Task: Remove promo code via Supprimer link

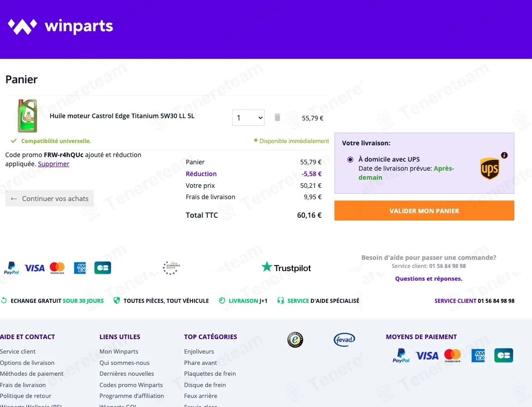Action: 53,164
